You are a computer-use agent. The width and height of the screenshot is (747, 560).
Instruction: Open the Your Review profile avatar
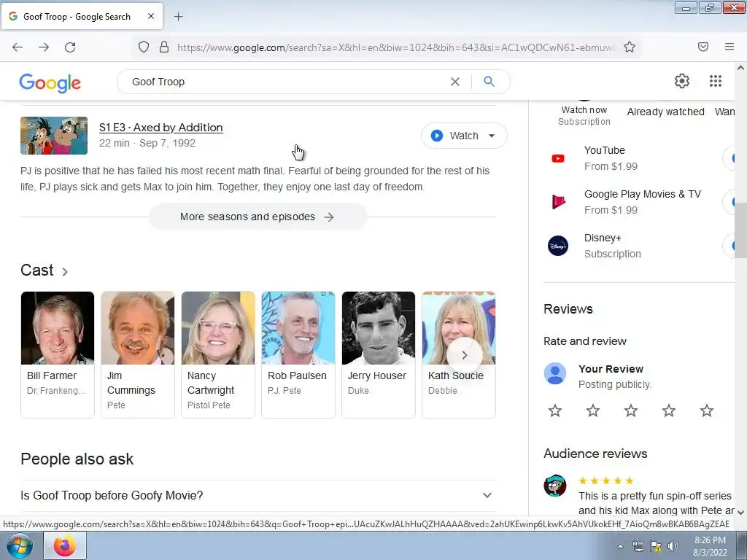[555, 373]
